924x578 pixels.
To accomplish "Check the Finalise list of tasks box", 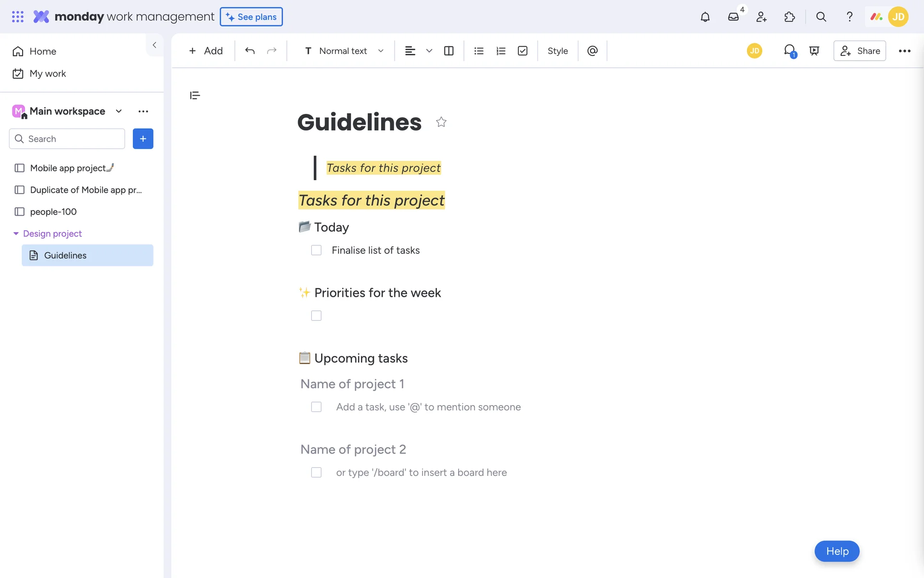I will (316, 250).
